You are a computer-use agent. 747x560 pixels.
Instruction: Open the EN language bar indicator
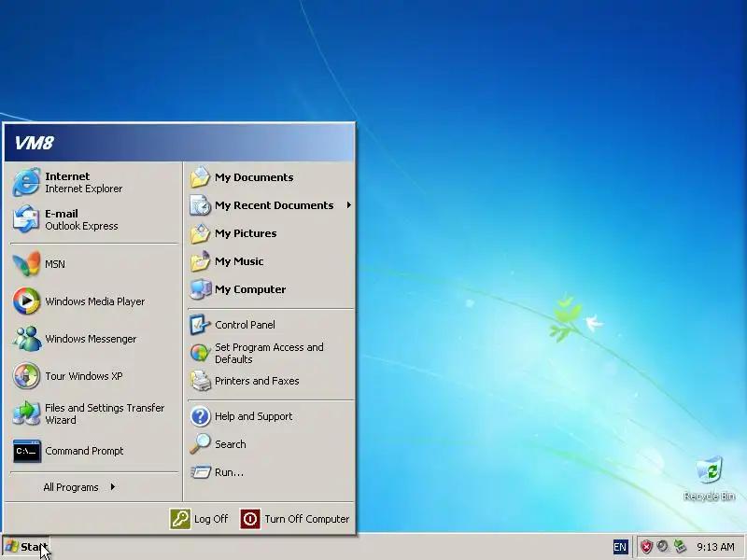[x=620, y=547]
